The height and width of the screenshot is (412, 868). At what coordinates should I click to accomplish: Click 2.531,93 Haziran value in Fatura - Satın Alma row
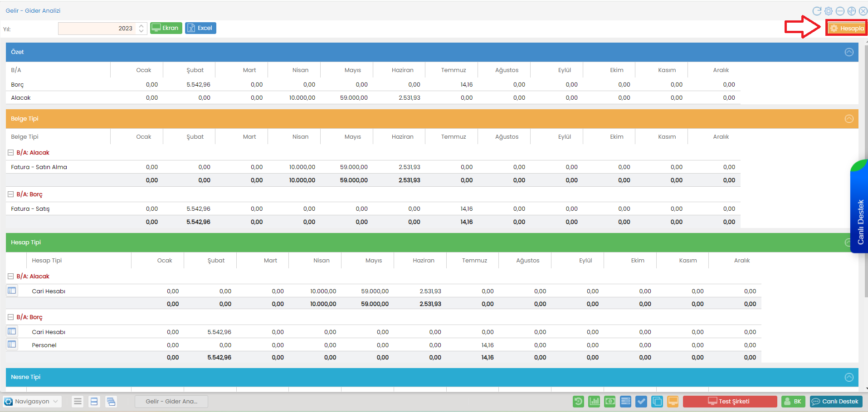(x=410, y=167)
